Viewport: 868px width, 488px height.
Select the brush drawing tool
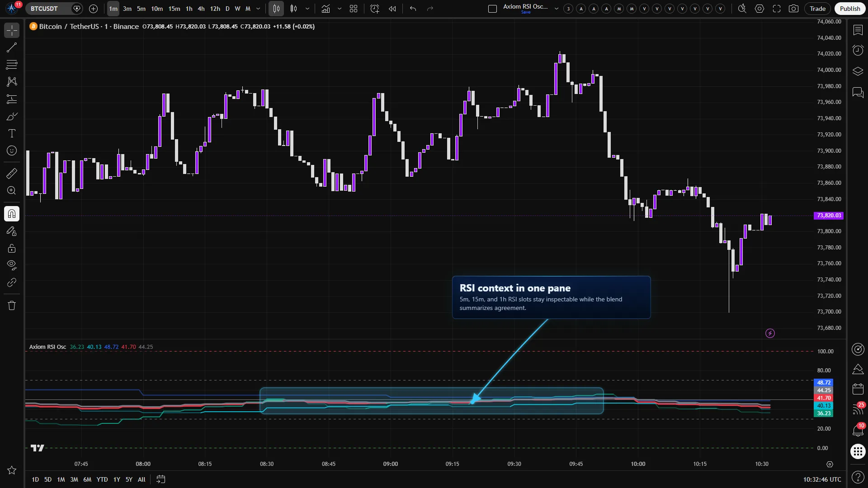[x=12, y=116]
